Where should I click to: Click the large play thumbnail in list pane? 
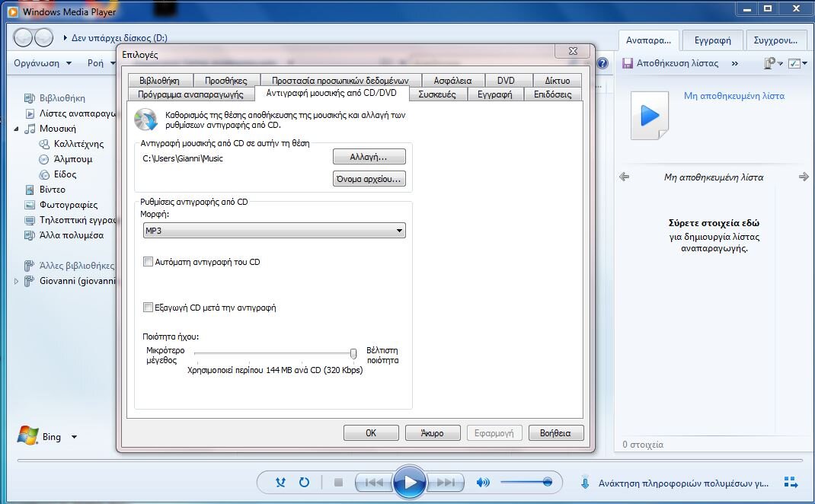pos(650,116)
